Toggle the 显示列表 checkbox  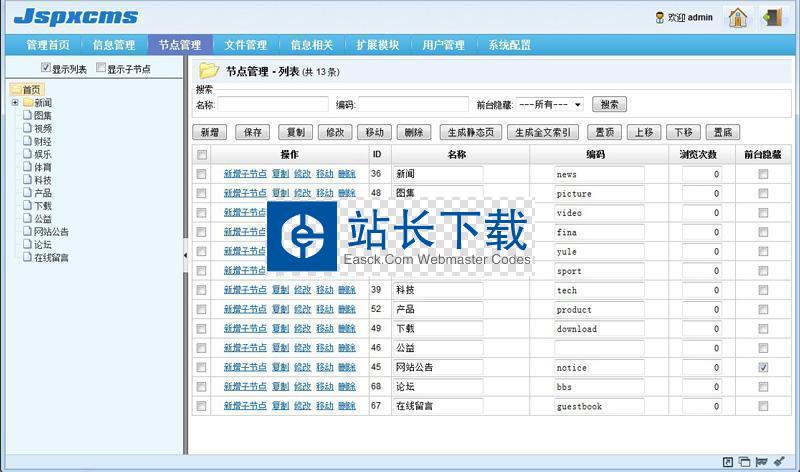click(46, 68)
